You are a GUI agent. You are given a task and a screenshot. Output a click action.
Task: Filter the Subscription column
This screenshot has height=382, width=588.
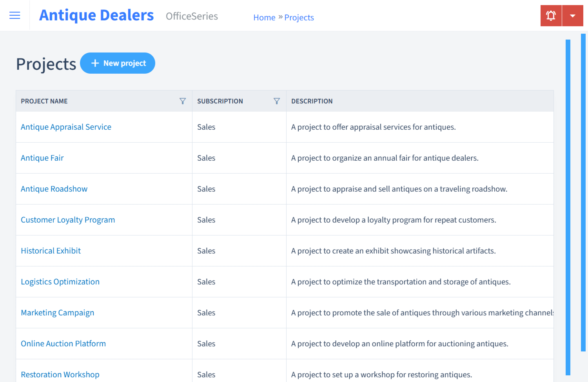coord(277,101)
